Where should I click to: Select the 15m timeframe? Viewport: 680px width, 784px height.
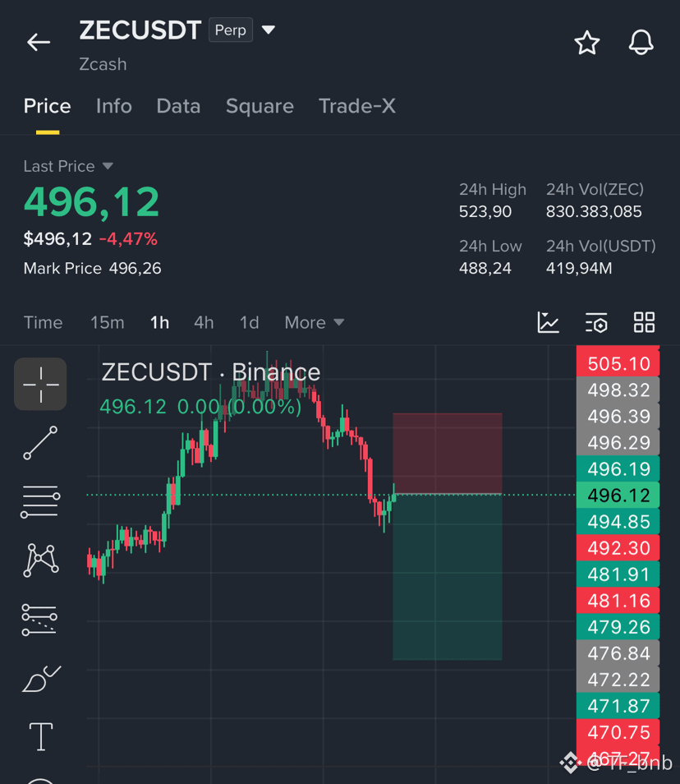click(108, 322)
